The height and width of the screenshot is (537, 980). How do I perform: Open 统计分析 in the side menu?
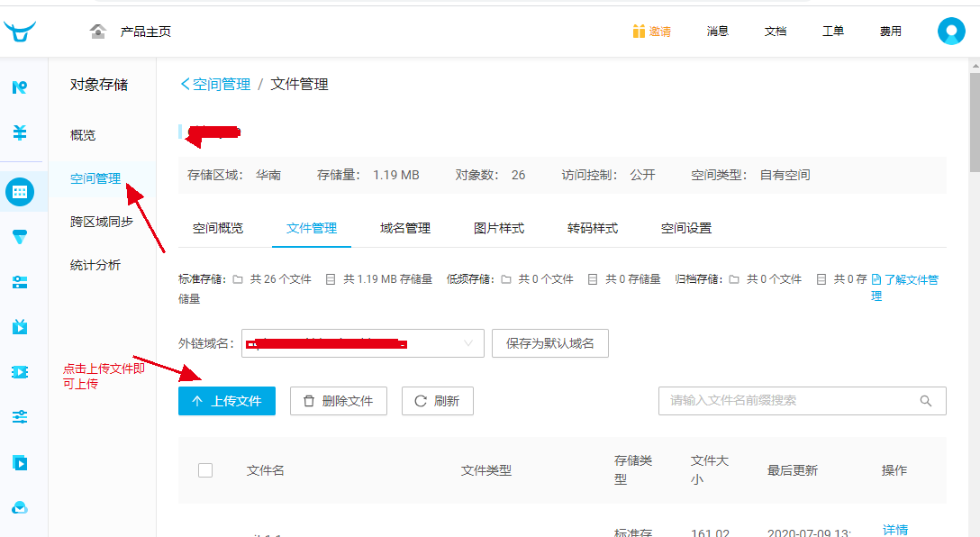[95, 265]
